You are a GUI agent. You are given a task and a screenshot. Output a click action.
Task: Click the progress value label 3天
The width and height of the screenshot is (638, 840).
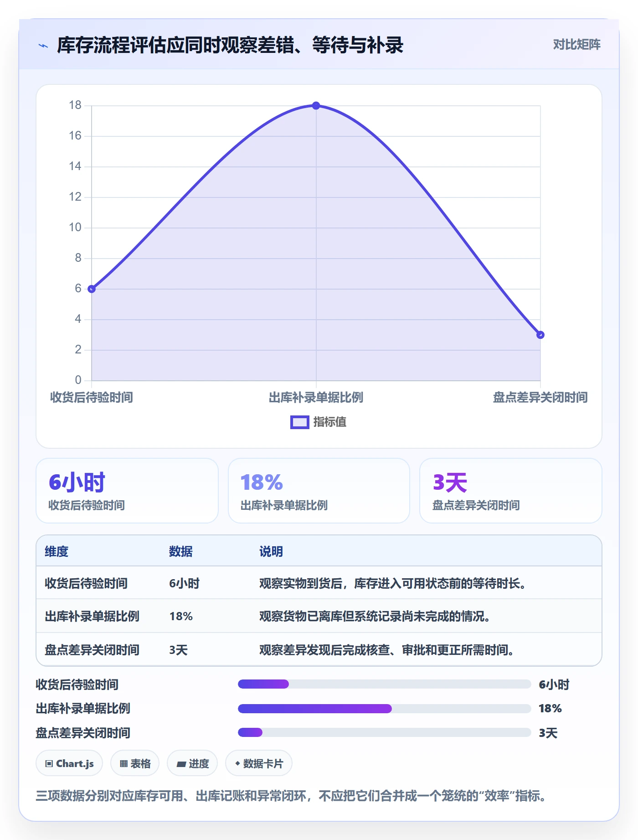point(548,733)
